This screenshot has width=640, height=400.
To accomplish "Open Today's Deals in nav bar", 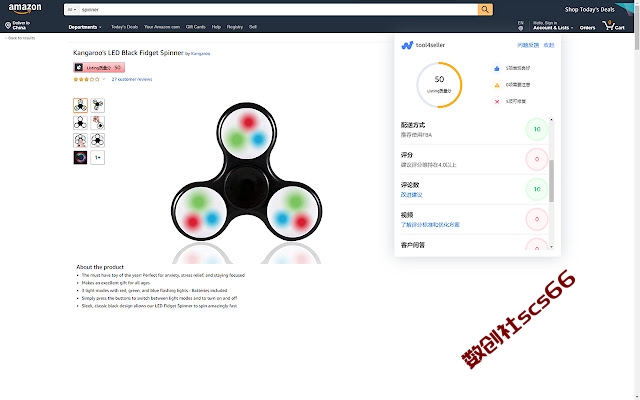I will tap(124, 27).
